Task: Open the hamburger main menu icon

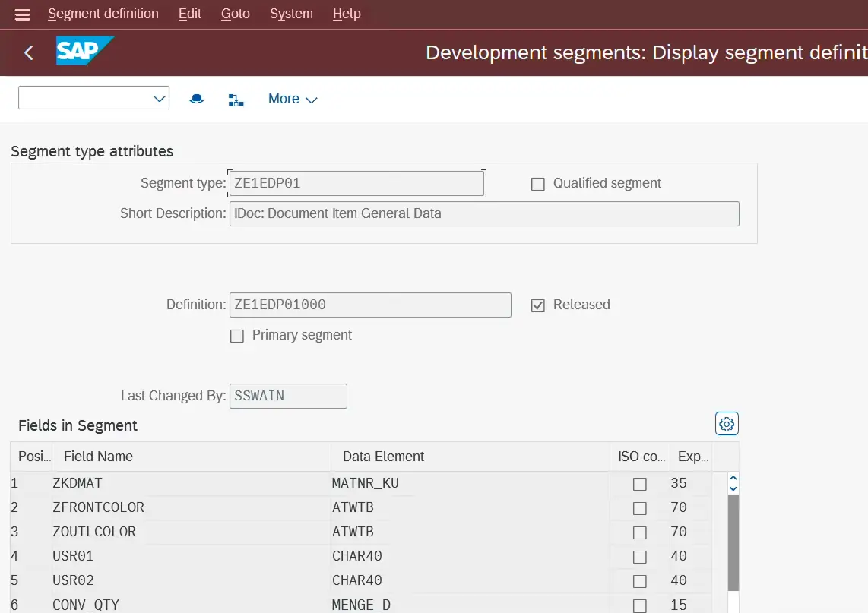Action: 23,14
